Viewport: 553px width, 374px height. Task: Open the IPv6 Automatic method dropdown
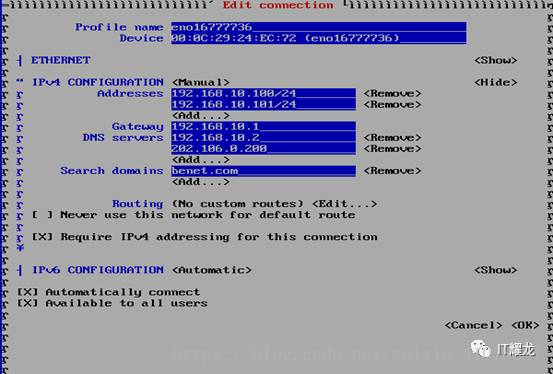[x=212, y=270]
